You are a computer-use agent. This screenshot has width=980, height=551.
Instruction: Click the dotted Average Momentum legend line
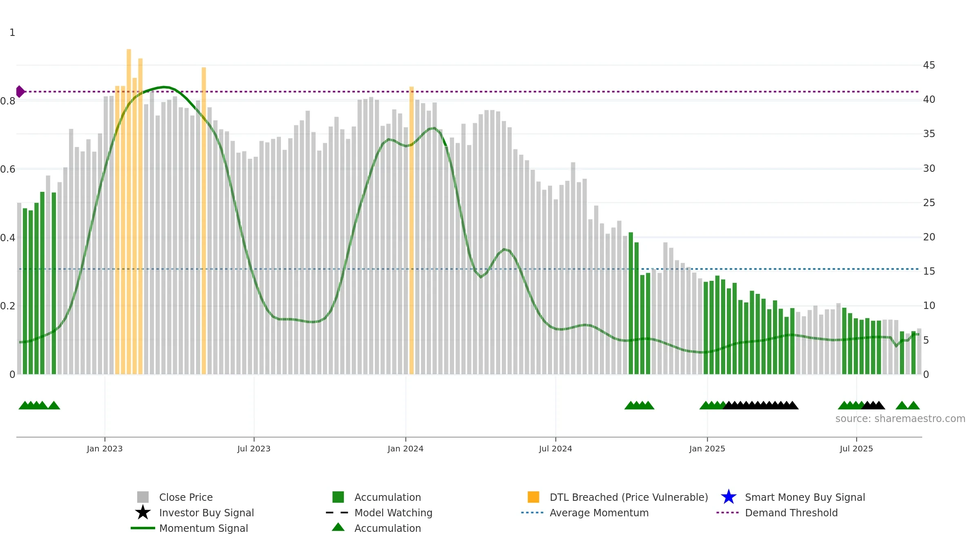coord(532,513)
